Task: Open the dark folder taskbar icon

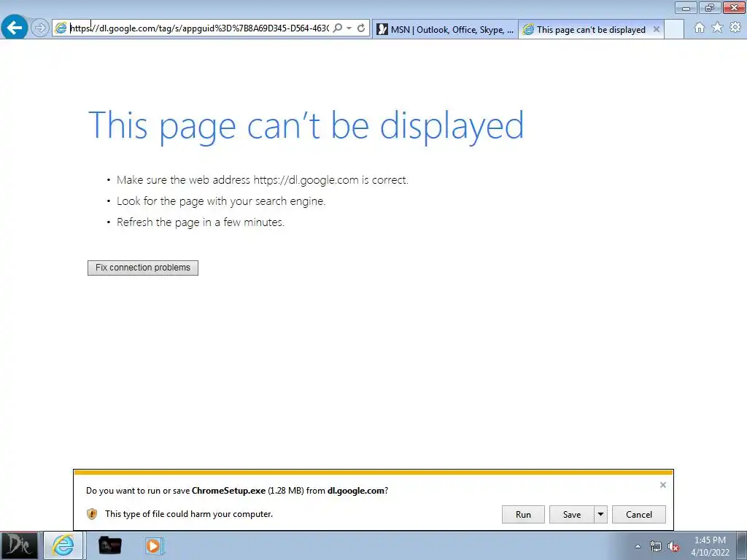Action: click(110, 545)
